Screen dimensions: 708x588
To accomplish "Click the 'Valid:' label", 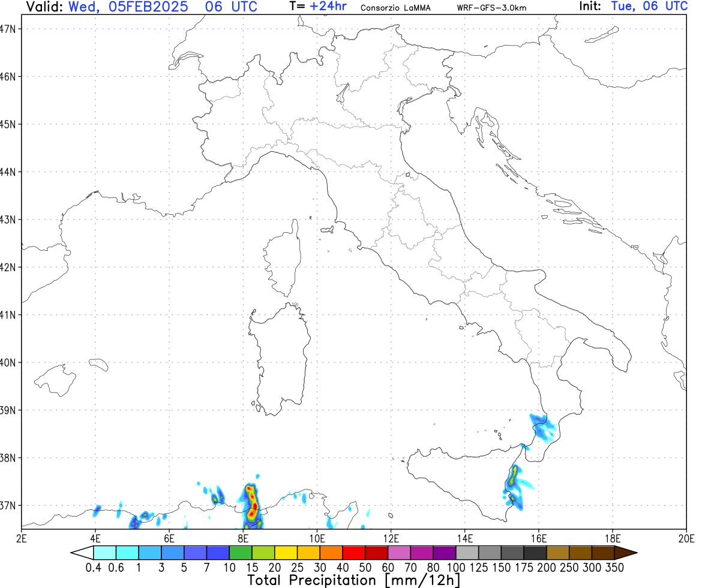I will tap(44, 7).
